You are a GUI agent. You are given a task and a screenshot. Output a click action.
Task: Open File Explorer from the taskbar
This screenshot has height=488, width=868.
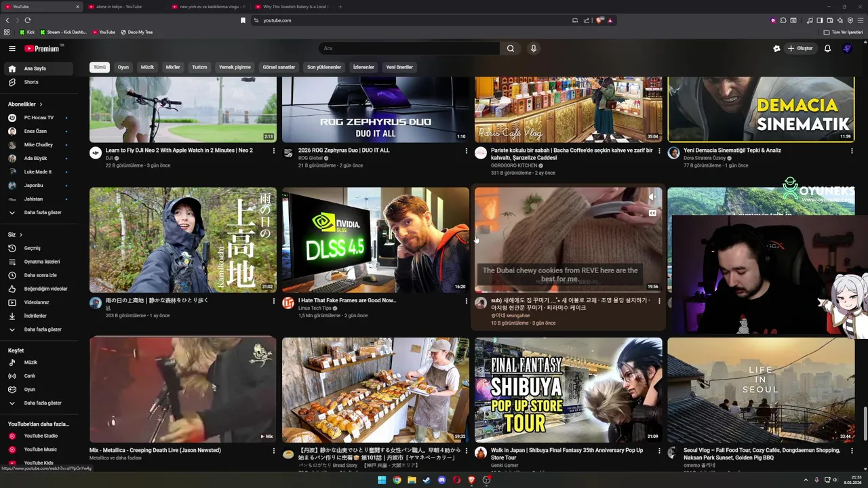click(x=412, y=480)
